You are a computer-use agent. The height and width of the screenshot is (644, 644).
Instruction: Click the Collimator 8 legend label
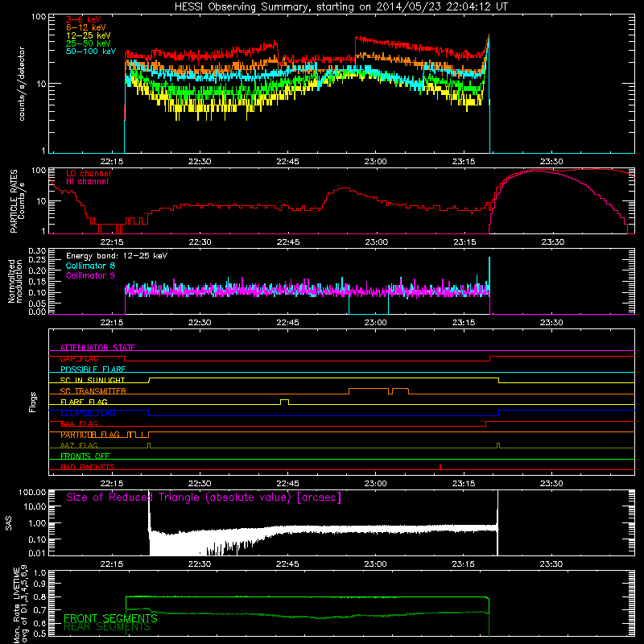click(90, 266)
